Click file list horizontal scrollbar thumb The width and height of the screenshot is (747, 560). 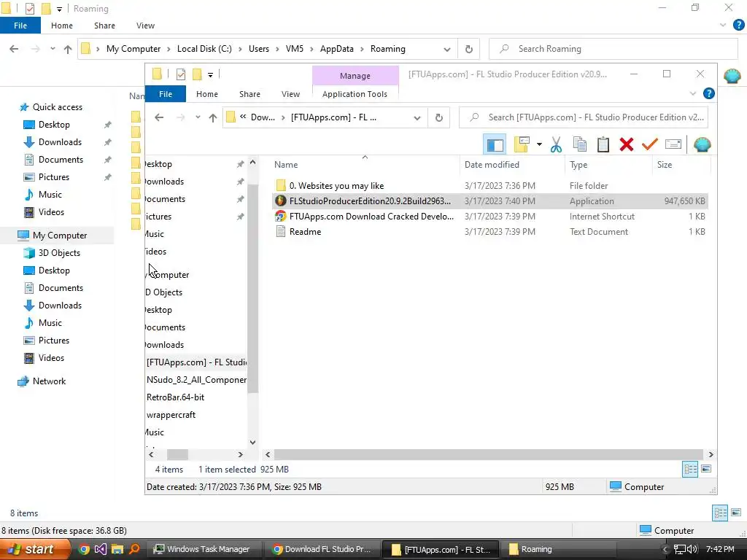(489, 455)
